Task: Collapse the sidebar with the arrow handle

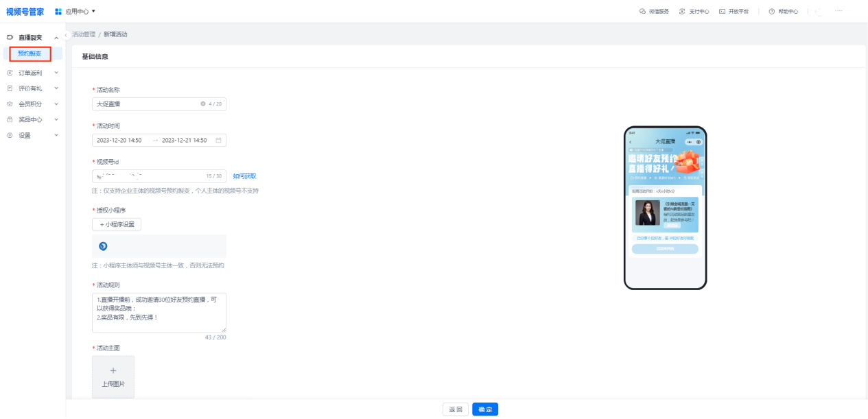Action: [x=66, y=34]
